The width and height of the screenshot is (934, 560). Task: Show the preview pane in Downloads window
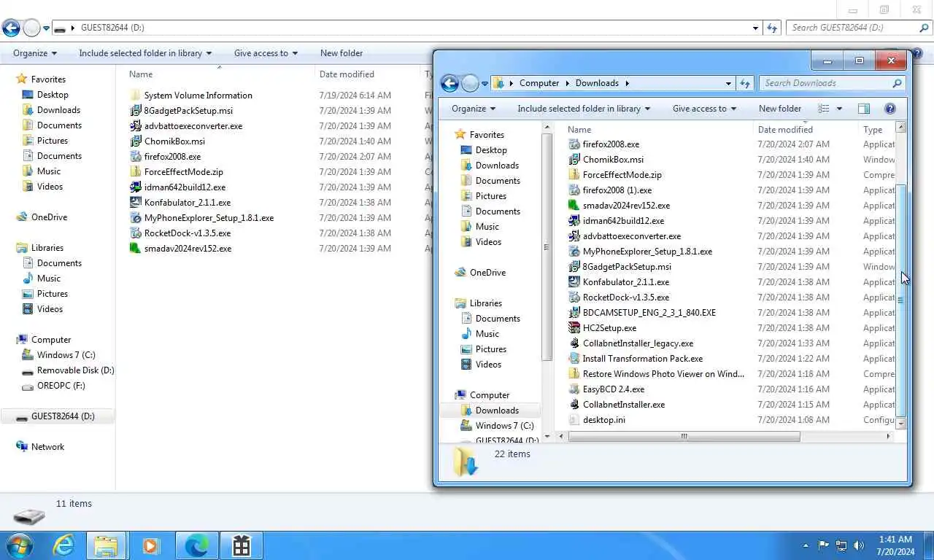coord(864,109)
